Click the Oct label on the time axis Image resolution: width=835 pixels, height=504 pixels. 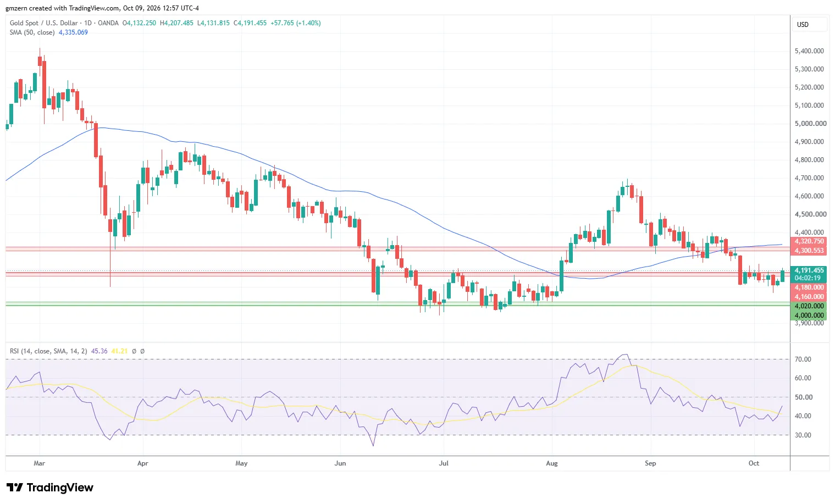click(x=754, y=463)
